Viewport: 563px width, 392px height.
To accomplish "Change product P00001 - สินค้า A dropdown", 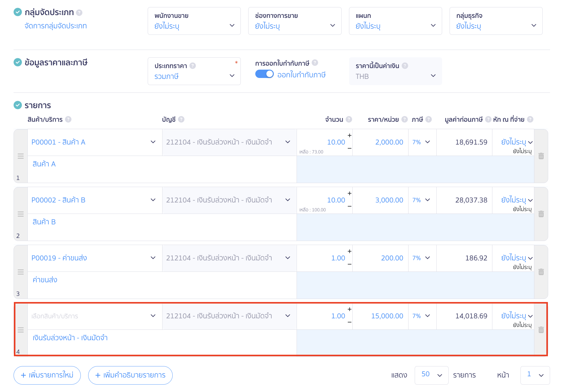I will pos(95,142).
